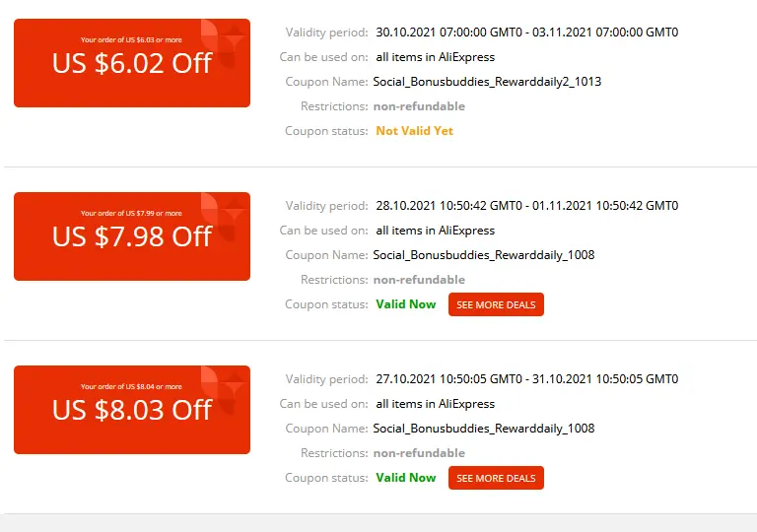Click 'Your order of US $6.03 or more' text
The height and width of the screenshot is (532, 757).
pyautogui.click(x=131, y=40)
